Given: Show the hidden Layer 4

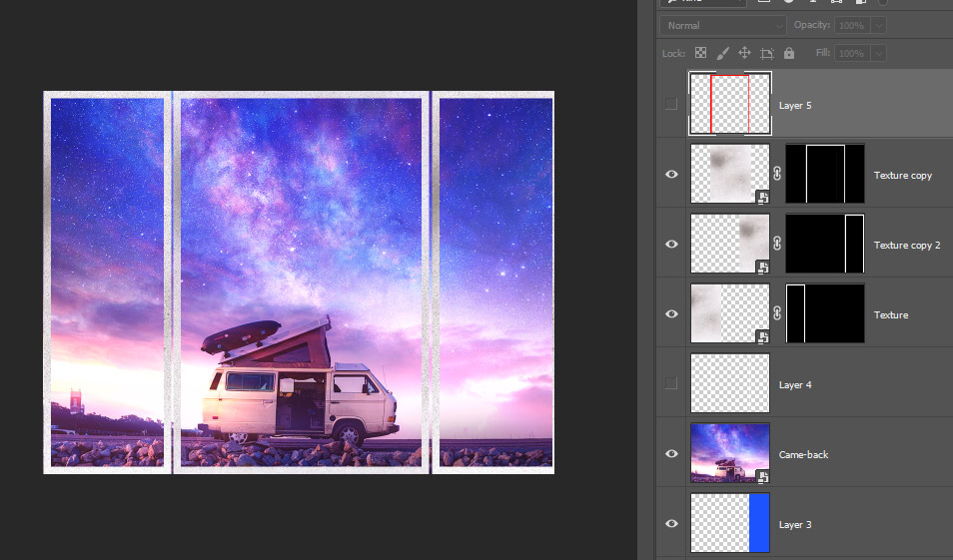Looking at the screenshot, I should [x=671, y=383].
